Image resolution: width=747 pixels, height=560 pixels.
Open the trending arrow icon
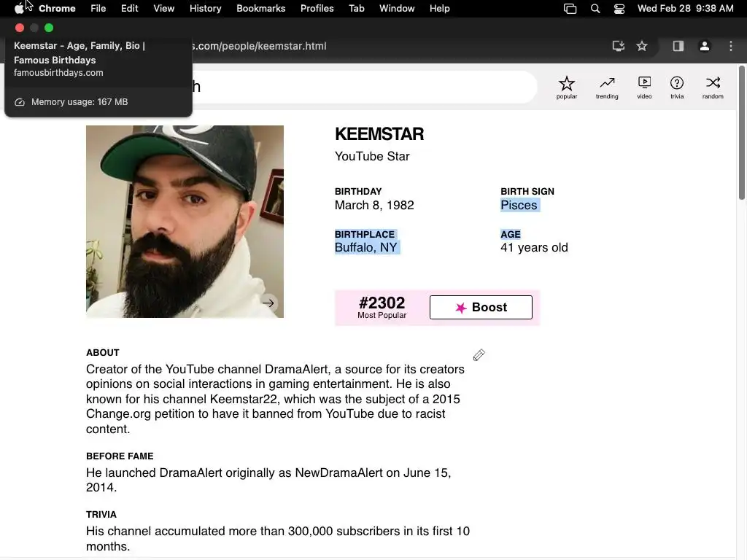(606, 87)
